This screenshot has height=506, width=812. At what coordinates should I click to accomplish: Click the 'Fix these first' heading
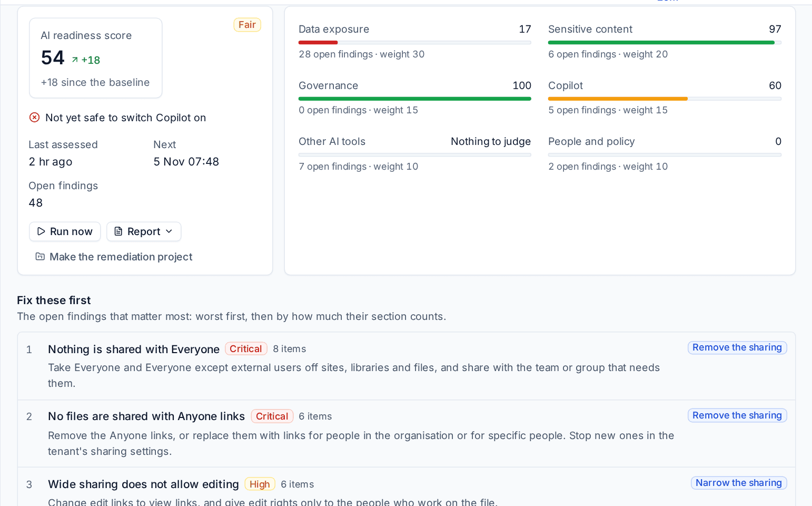click(54, 300)
